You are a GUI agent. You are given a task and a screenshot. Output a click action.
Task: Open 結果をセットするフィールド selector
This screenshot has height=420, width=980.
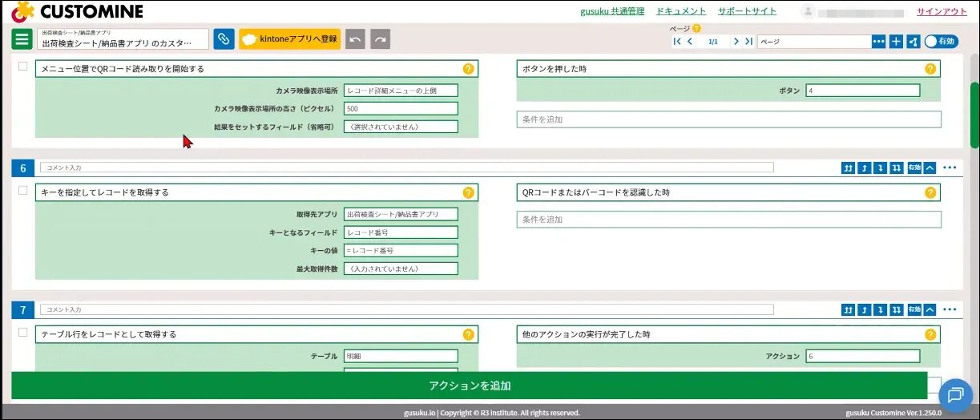[401, 127]
